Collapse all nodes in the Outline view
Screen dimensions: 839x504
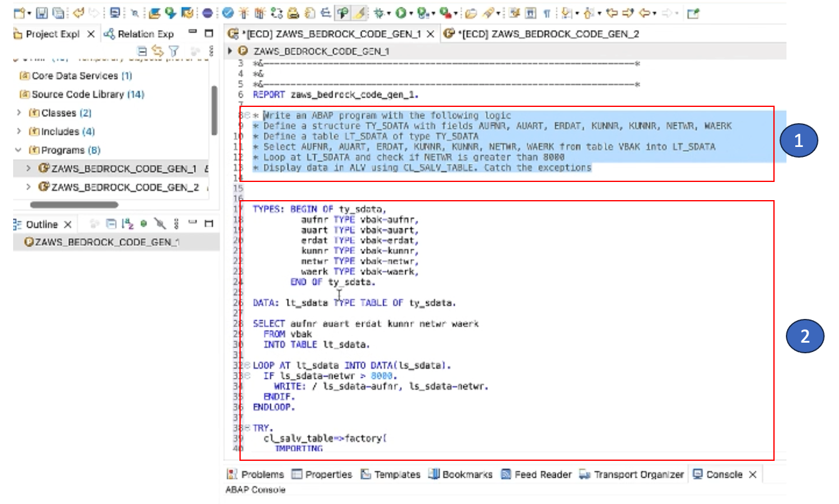[111, 224]
